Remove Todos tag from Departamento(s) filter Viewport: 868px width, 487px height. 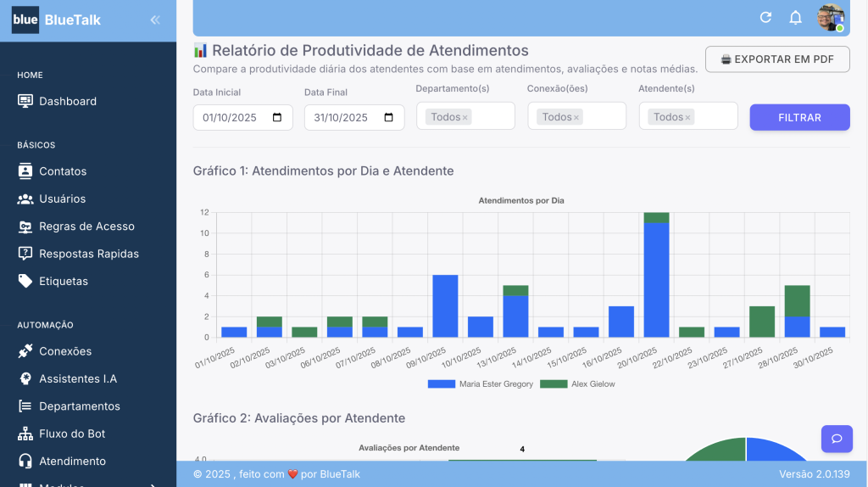(x=465, y=118)
